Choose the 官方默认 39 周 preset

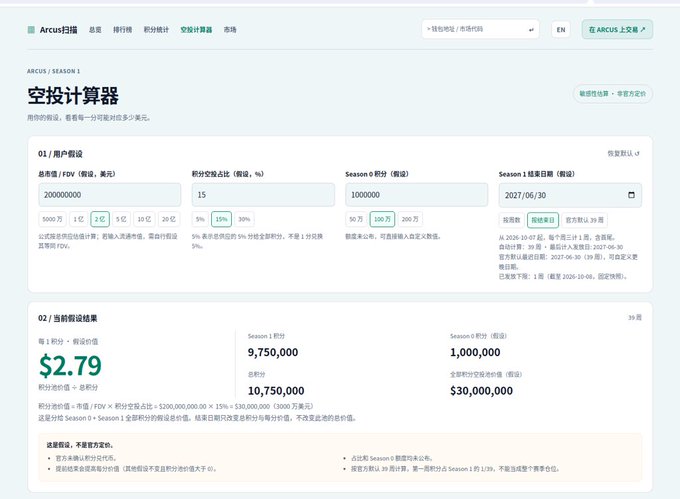(584, 220)
